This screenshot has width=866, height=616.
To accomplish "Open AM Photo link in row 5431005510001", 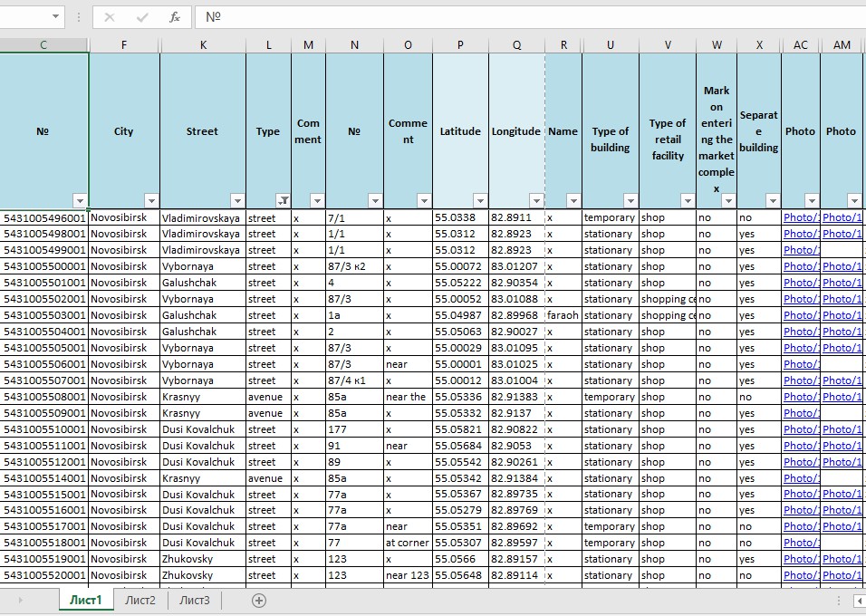I will (842, 429).
